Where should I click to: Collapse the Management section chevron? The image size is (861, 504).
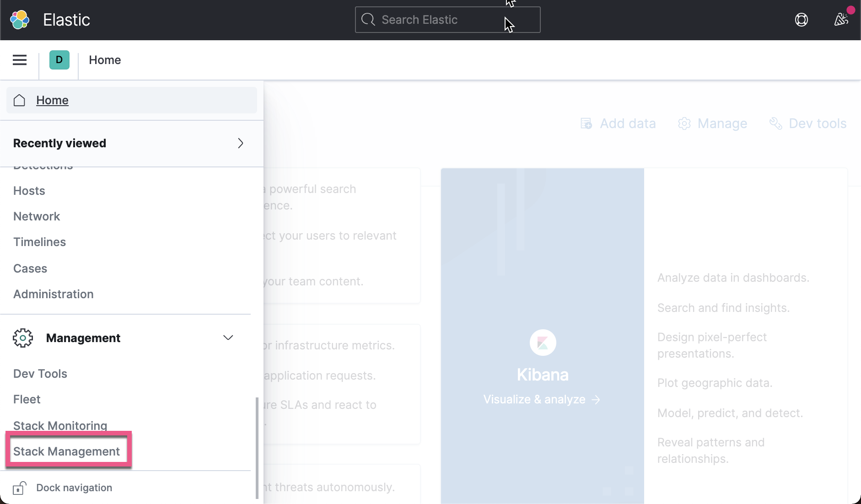tap(228, 338)
